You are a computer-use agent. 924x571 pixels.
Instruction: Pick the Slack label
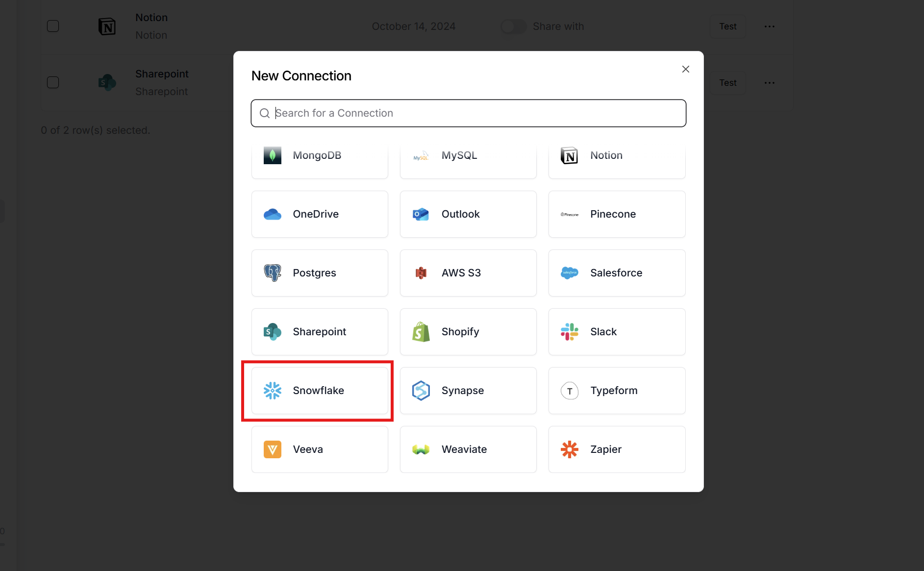pos(603,332)
